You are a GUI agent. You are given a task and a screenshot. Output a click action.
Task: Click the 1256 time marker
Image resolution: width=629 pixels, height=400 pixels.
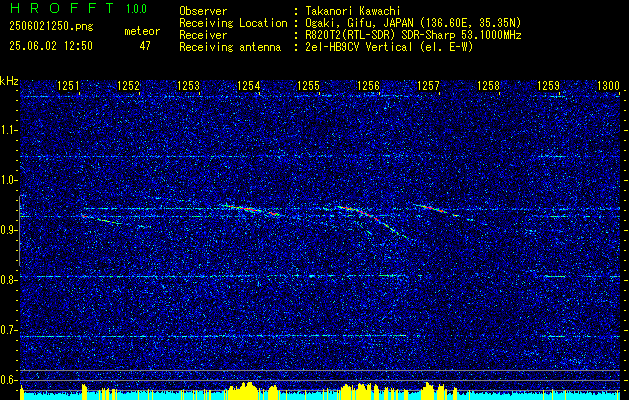pos(369,85)
